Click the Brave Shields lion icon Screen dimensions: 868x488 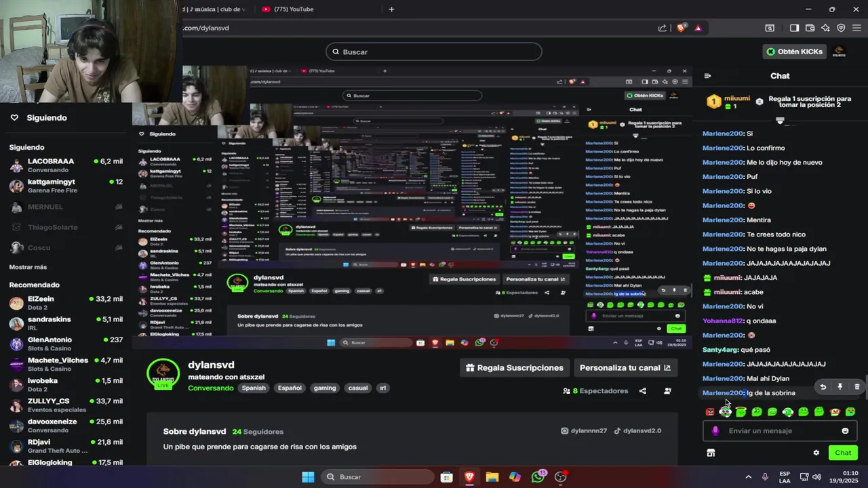pos(682,28)
